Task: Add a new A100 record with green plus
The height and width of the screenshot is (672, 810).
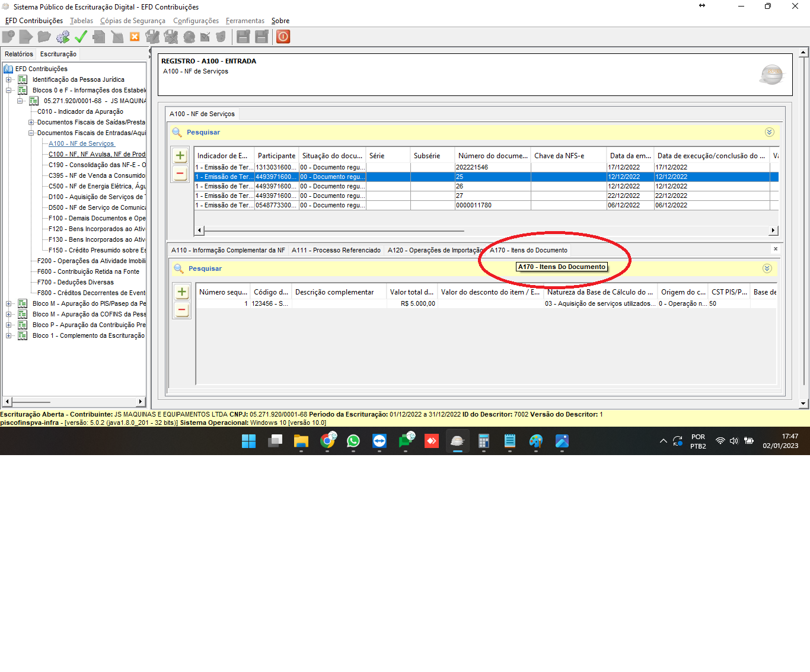Action: (x=180, y=156)
